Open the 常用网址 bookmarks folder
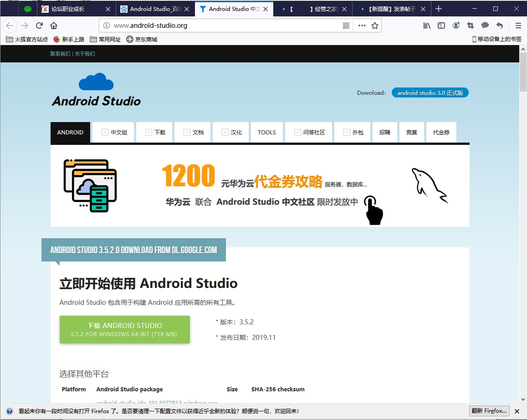Image resolution: width=527 pixels, height=420 pixels. click(x=105, y=39)
